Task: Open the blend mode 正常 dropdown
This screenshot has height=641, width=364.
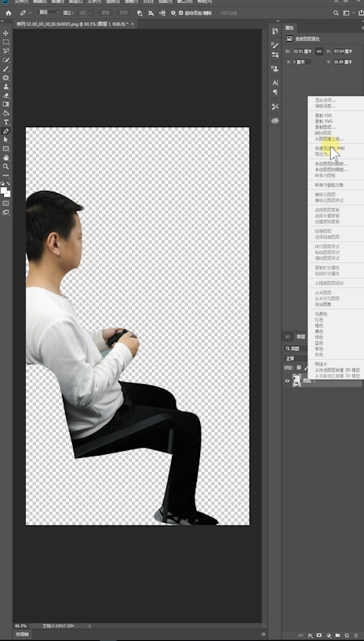Action: (x=295, y=358)
